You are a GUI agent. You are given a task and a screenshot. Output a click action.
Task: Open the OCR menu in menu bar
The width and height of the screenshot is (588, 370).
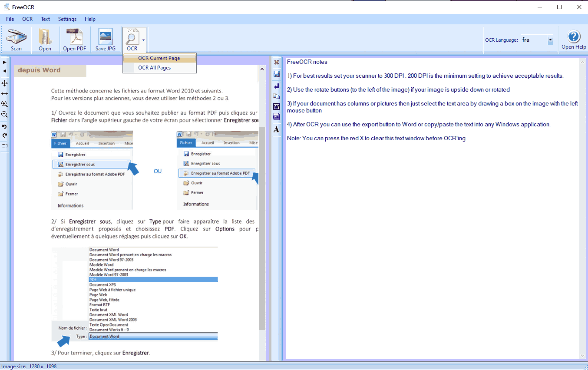tap(27, 19)
